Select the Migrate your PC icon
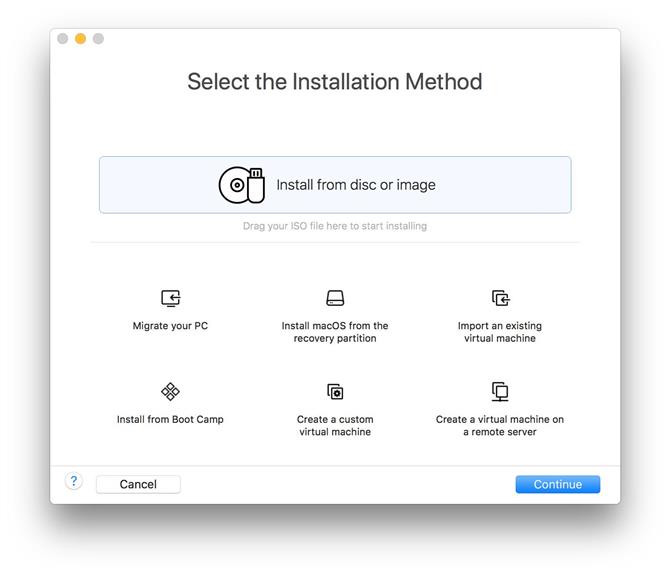Viewport: 670px width, 575px height. click(170, 298)
